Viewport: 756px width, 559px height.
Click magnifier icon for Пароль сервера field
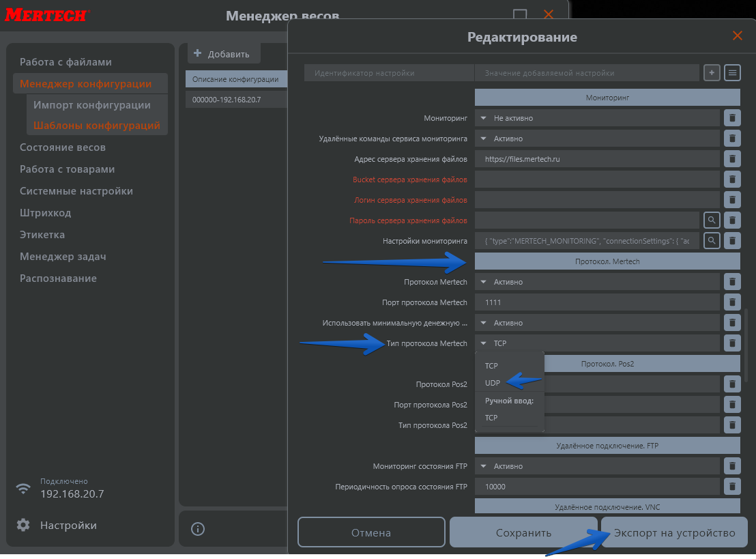click(x=712, y=220)
